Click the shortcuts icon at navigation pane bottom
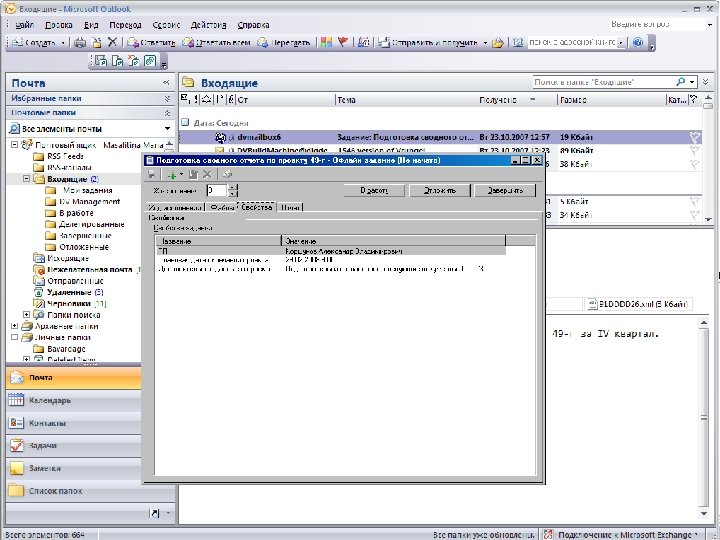Screen dimensions: 720x540 [x=155, y=513]
